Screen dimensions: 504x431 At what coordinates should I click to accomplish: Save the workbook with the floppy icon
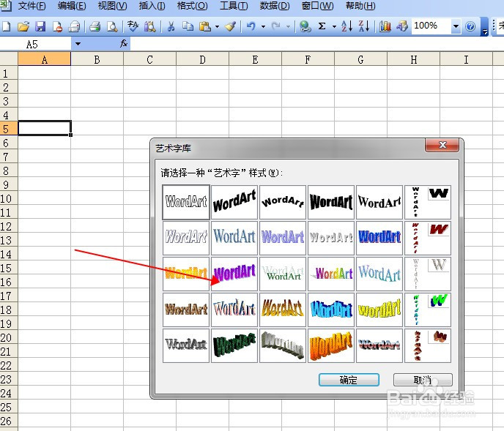point(40,26)
